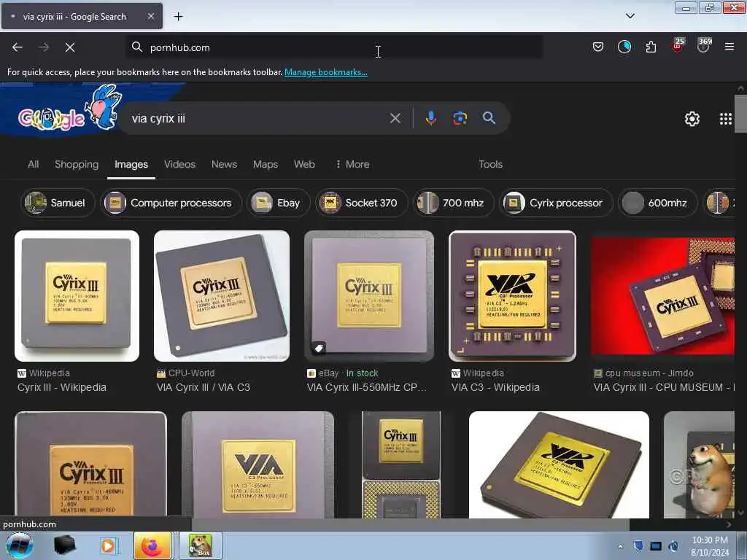Viewport: 747px width, 560px height.
Task: Open the Windows Start orb
Action: point(20,545)
